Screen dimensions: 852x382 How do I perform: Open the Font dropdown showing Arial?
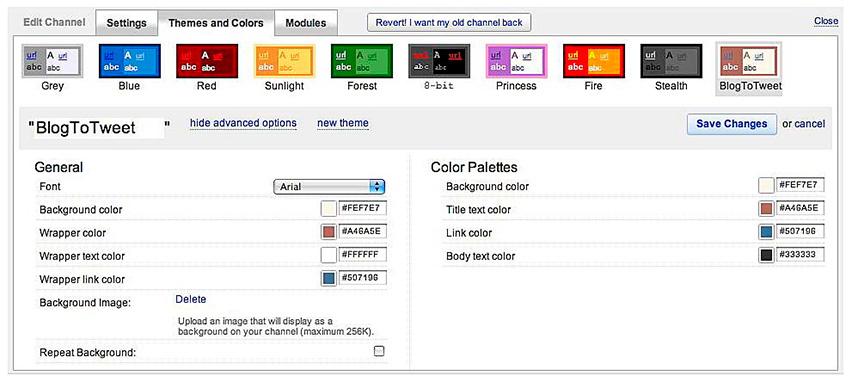(x=329, y=186)
